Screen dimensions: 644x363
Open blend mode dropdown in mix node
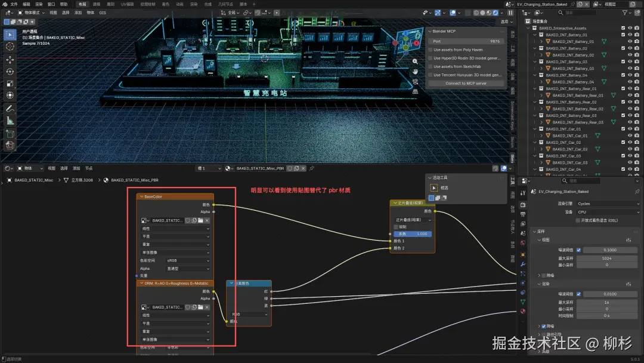pyautogui.click(x=413, y=220)
